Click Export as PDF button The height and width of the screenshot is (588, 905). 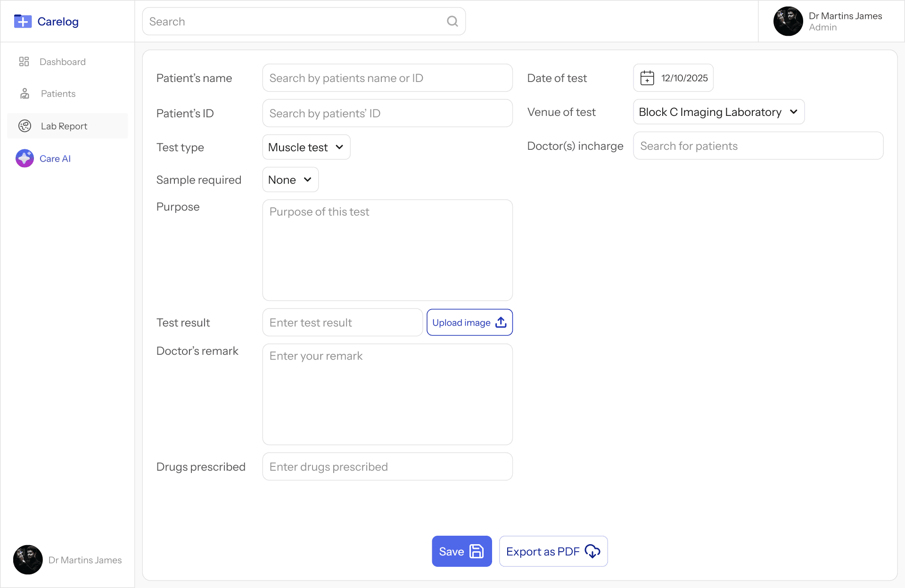pyautogui.click(x=553, y=551)
